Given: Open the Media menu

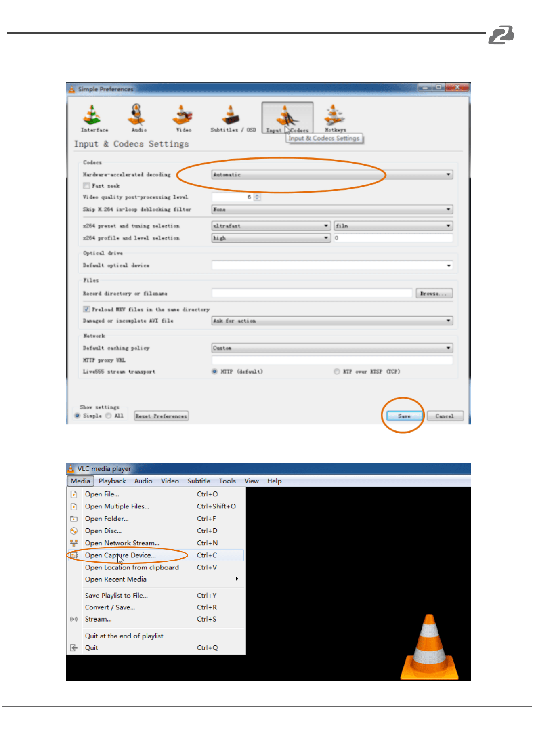Looking at the screenshot, I should coord(80,481).
